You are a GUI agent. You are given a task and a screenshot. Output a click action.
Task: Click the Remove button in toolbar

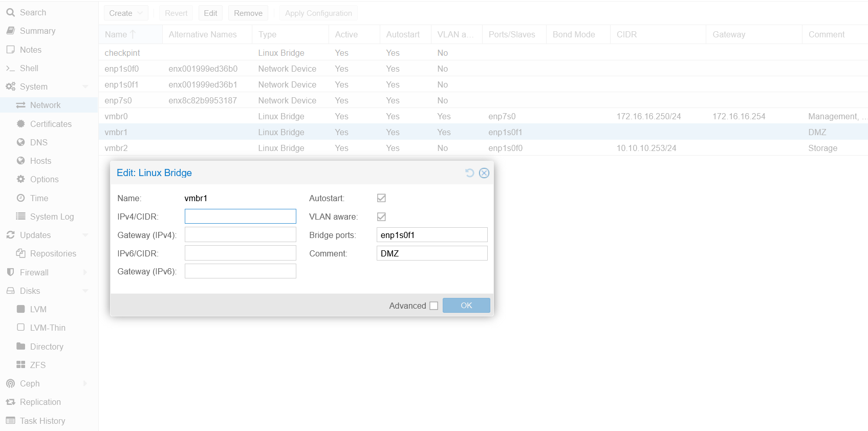pos(248,13)
